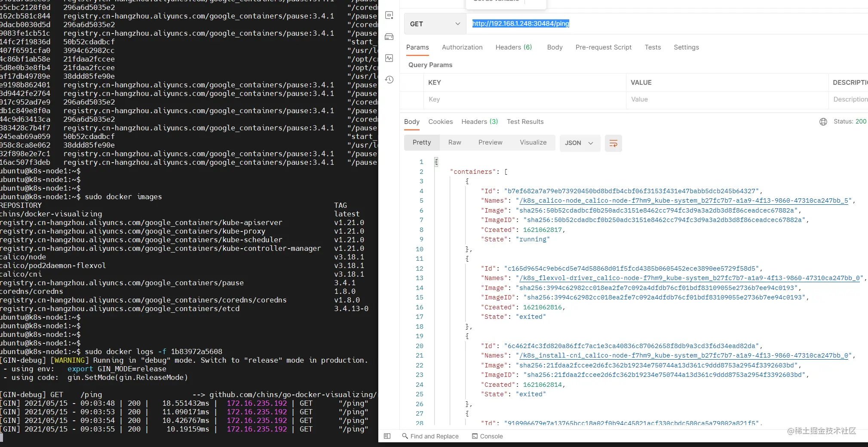Open the Test Results tab
Image resolution: width=868 pixels, height=447 pixels.
[x=525, y=122]
